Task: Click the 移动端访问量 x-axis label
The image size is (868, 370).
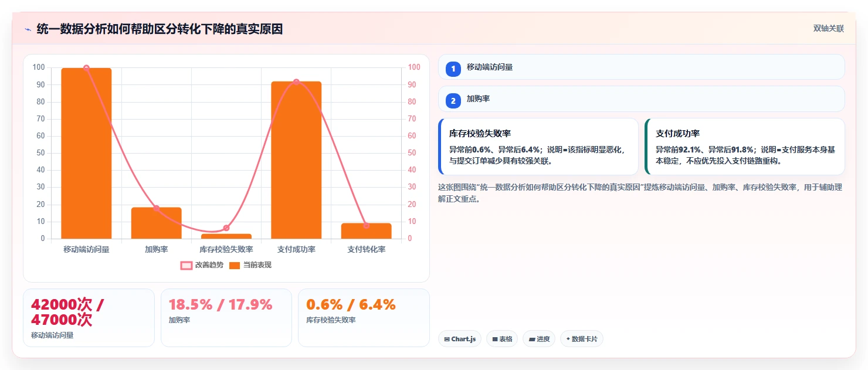Action: pos(86,249)
